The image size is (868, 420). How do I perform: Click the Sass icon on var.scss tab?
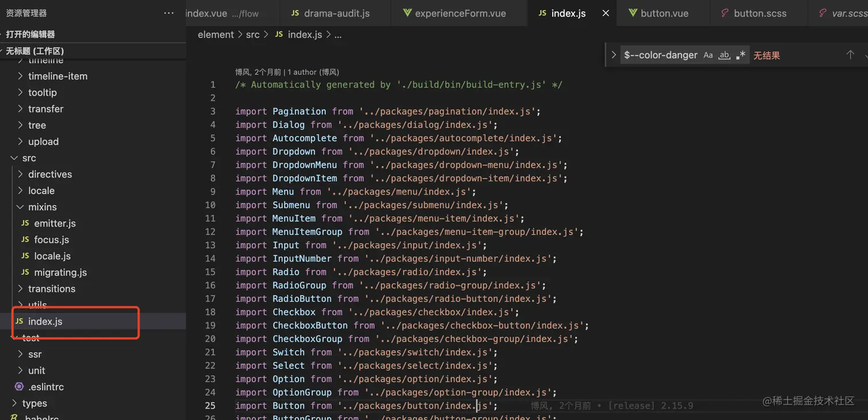[823, 13]
